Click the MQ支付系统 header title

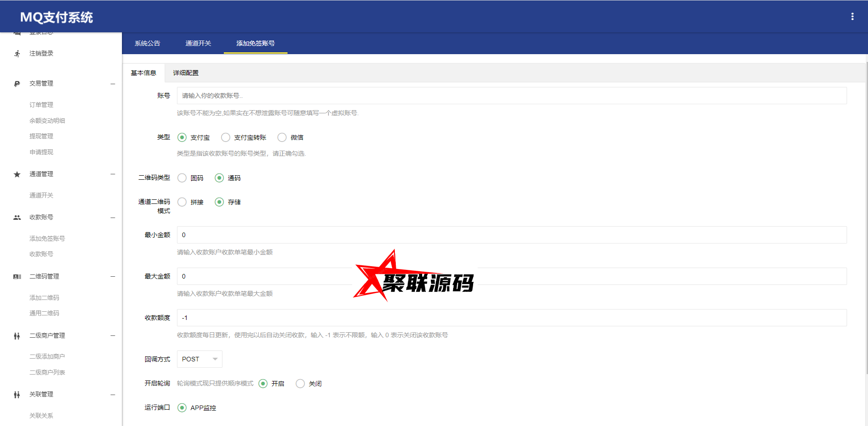pyautogui.click(x=56, y=17)
